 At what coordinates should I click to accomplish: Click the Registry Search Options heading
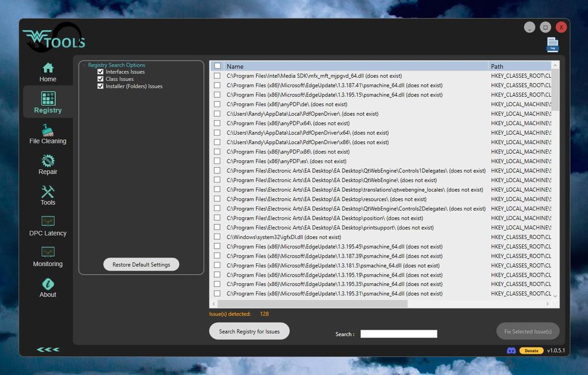117,65
